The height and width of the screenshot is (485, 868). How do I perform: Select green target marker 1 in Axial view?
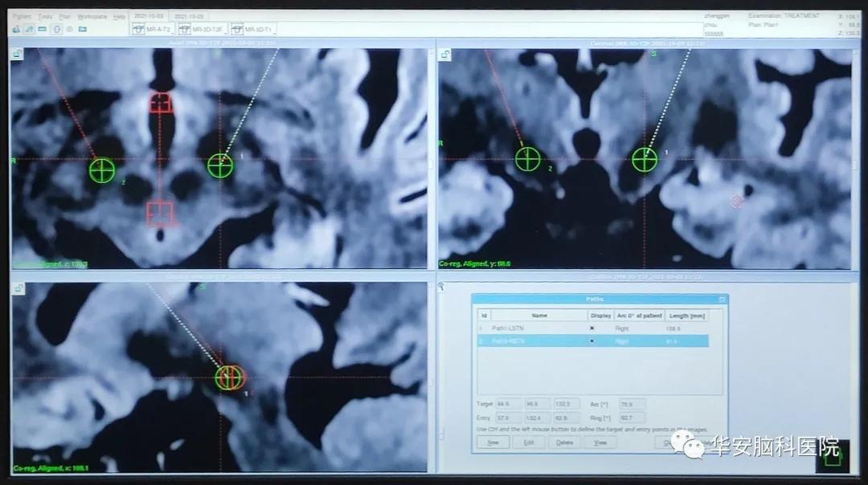pos(220,165)
